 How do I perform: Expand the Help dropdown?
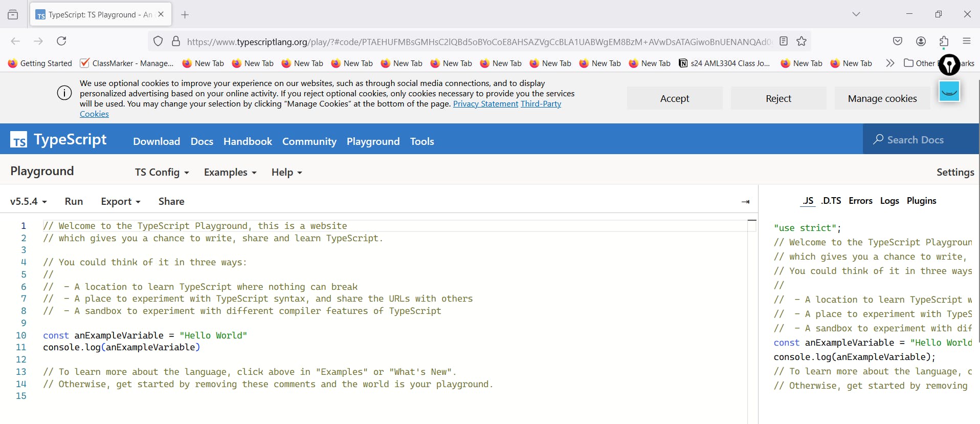tap(286, 172)
